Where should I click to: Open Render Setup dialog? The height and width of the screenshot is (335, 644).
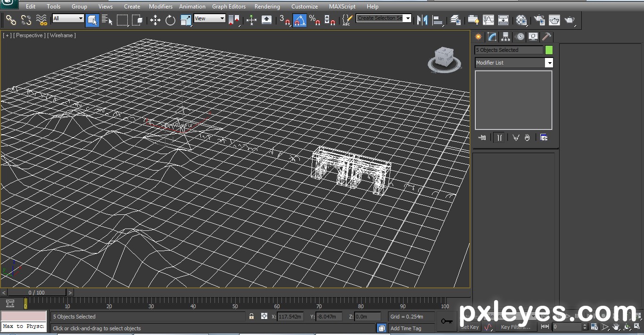pyautogui.click(x=539, y=20)
